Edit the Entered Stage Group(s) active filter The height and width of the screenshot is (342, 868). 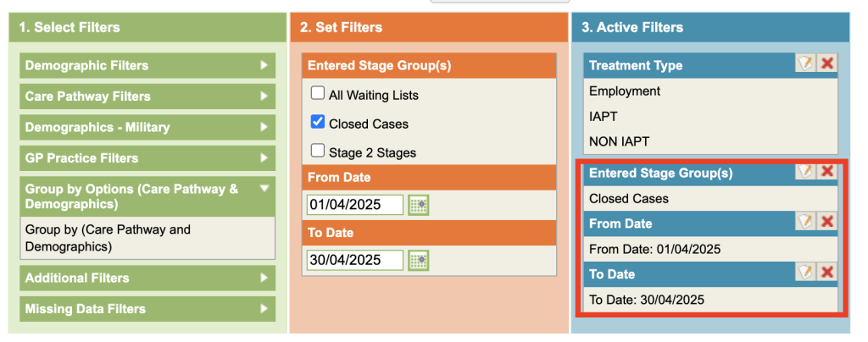point(805,172)
